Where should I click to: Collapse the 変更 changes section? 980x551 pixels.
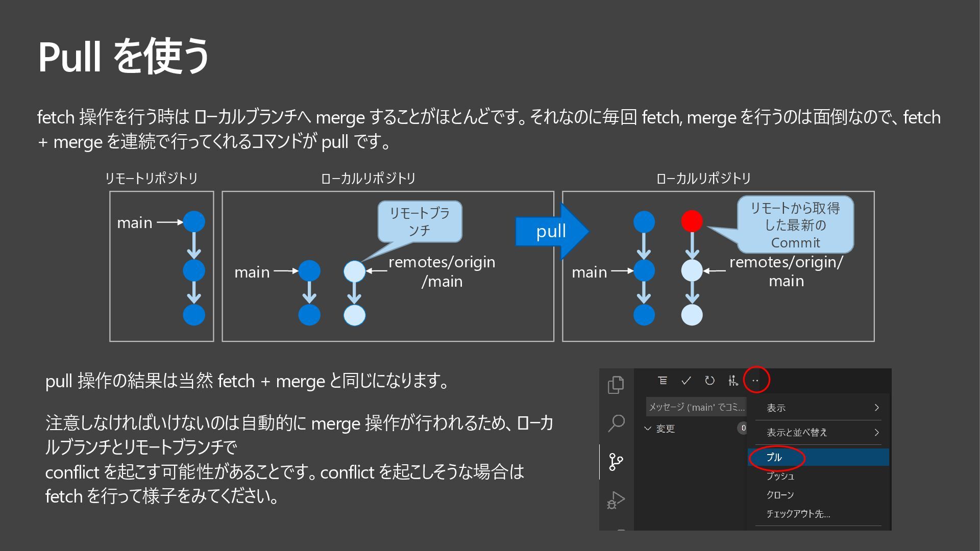[x=648, y=429]
